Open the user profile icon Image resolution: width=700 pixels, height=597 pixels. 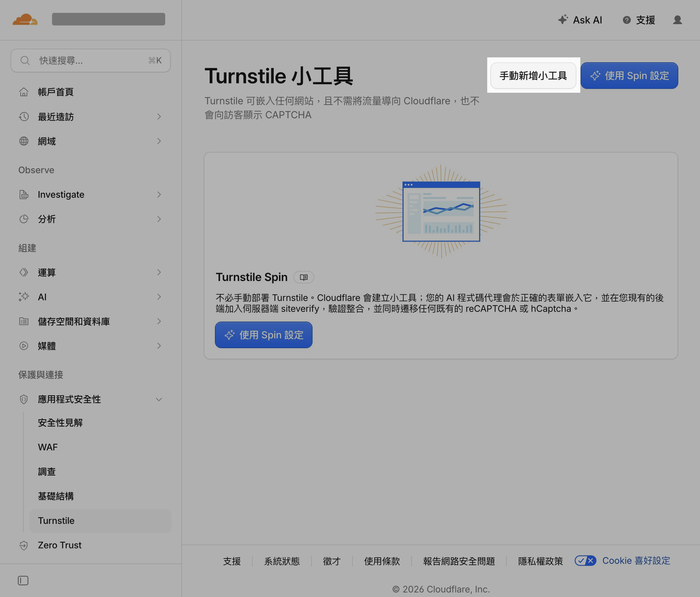pos(678,20)
